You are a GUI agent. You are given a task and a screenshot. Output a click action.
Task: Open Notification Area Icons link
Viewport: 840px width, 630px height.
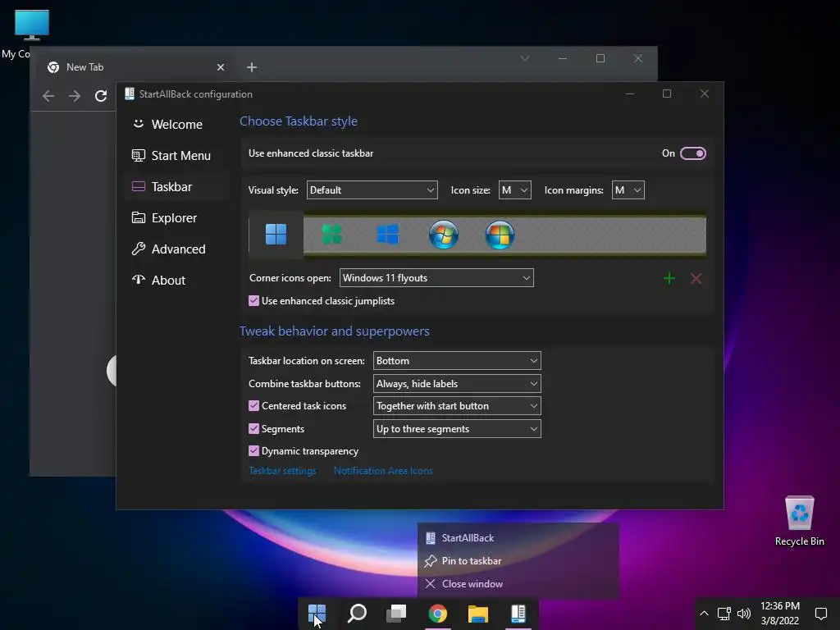[384, 471]
